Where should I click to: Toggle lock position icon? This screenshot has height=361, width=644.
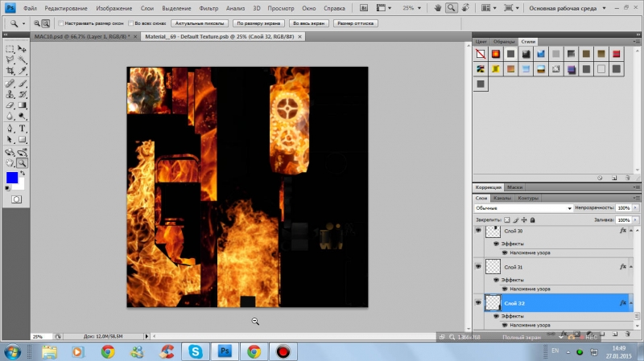tap(524, 219)
